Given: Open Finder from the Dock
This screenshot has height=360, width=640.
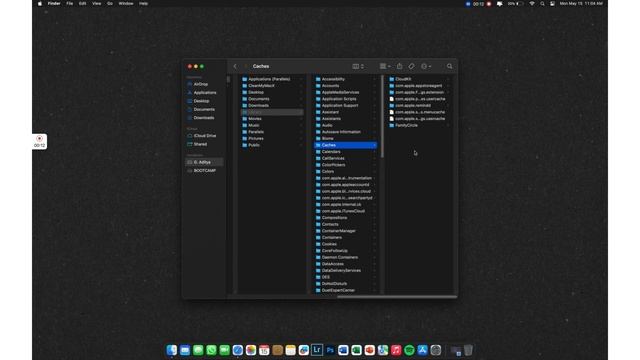Looking at the screenshot, I should 172,350.
